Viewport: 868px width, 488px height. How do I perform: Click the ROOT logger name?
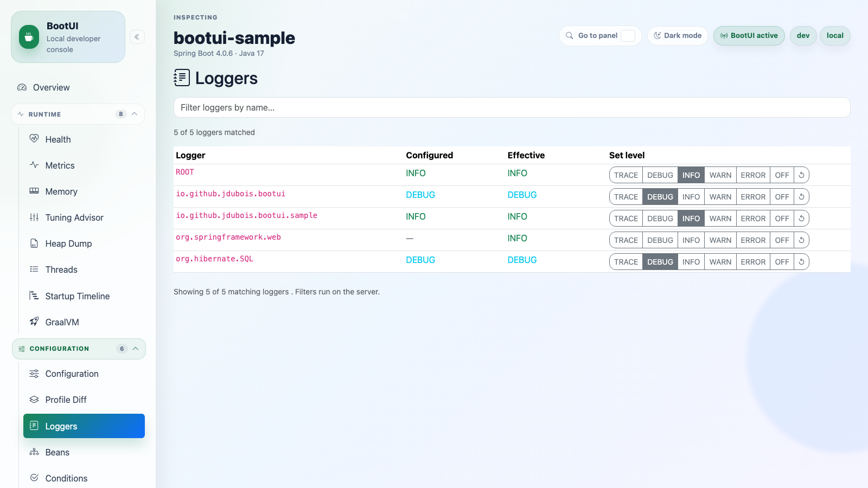(x=184, y=172)
